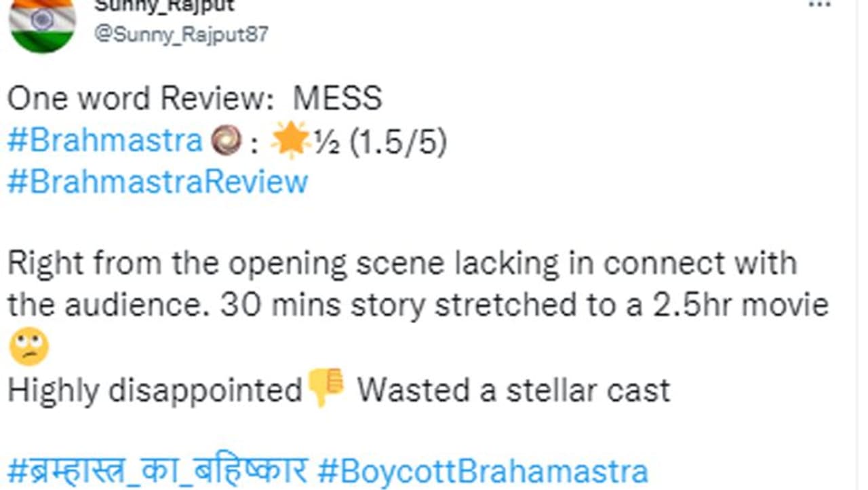Screen dimensions: 868x490
Task: Click the "Highly disappointed" text
Action: click(x=155, y=390)
